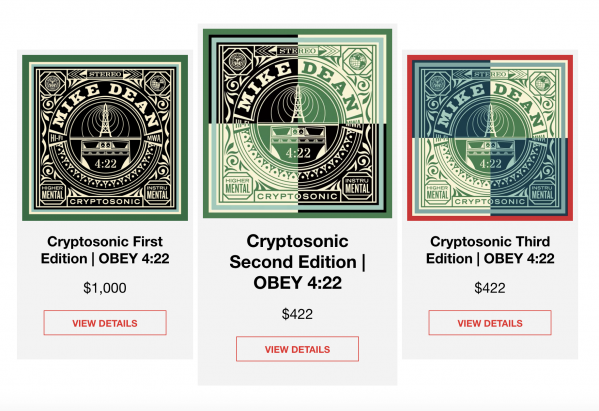Screen dimensions: 599x411
Task: Click the globe emblem on Second Edition artwork
Action: pos(358,60)
